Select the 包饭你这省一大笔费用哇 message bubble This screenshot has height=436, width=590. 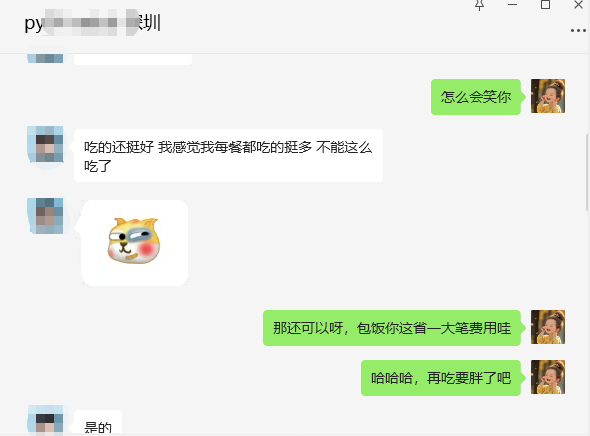[x=392, y=328]
